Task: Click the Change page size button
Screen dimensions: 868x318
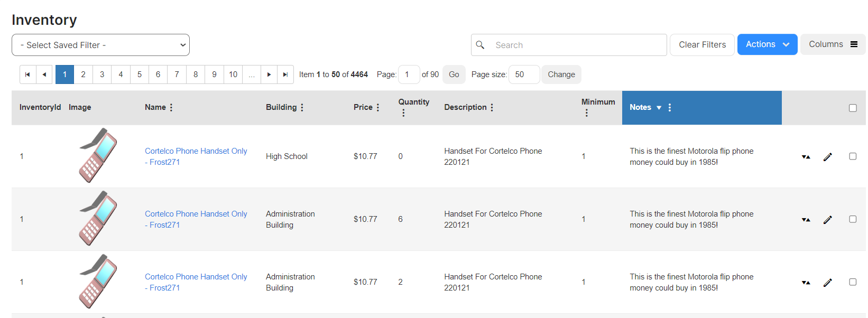Action: [x=561, y=74]
